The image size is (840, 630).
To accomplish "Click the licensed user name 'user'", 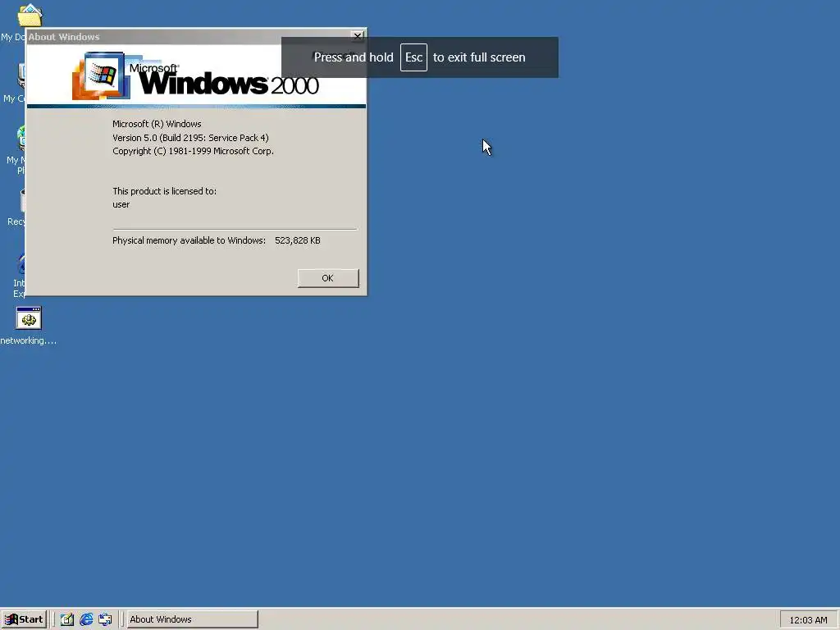I will (x=121, y=204).
